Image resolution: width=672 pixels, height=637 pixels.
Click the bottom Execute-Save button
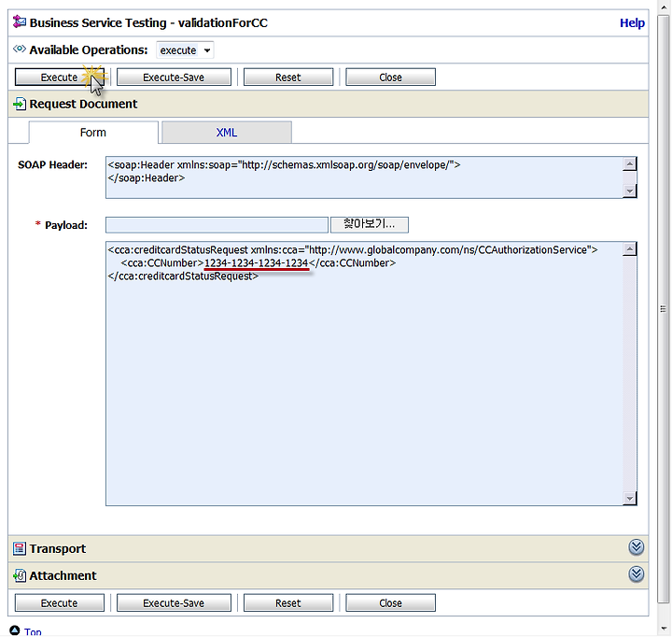174,602
